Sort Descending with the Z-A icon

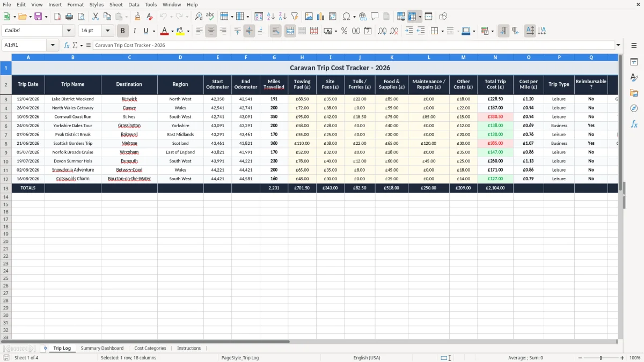[x=282, y=17]
